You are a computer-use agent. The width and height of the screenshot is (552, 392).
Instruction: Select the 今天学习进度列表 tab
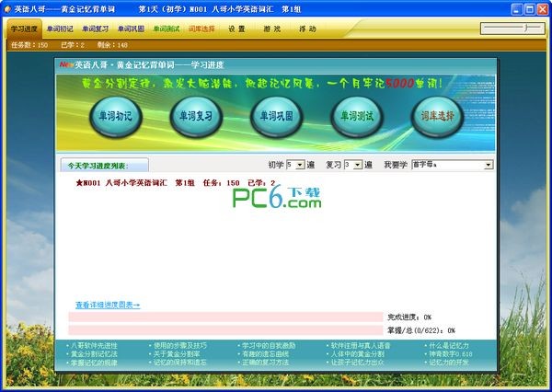pos(104,166)
